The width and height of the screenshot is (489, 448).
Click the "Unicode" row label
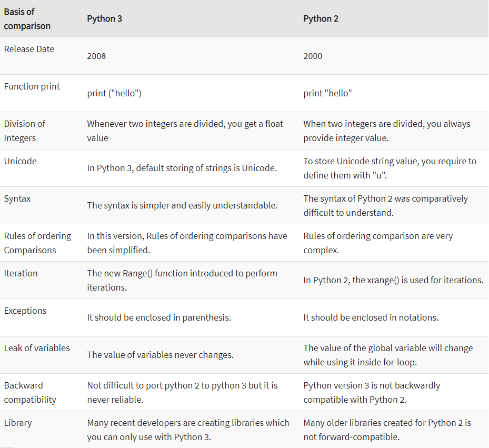tap(21, 161)
